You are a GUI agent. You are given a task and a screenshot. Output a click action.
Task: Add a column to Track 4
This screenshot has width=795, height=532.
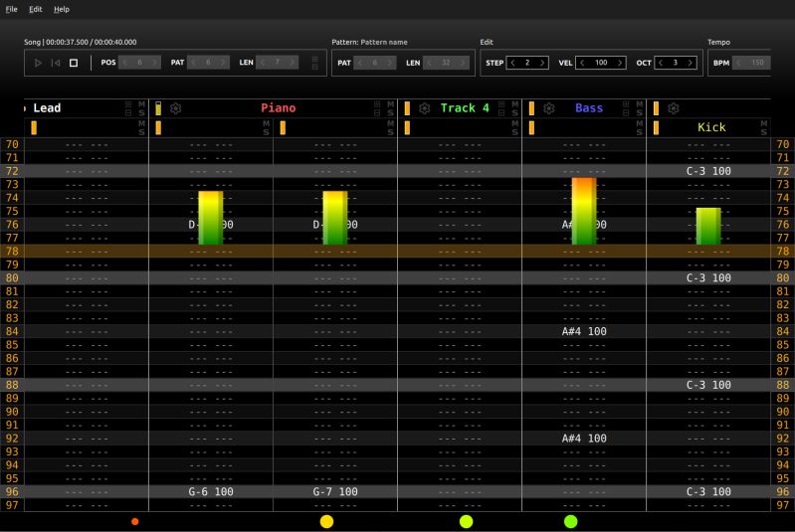501,103
